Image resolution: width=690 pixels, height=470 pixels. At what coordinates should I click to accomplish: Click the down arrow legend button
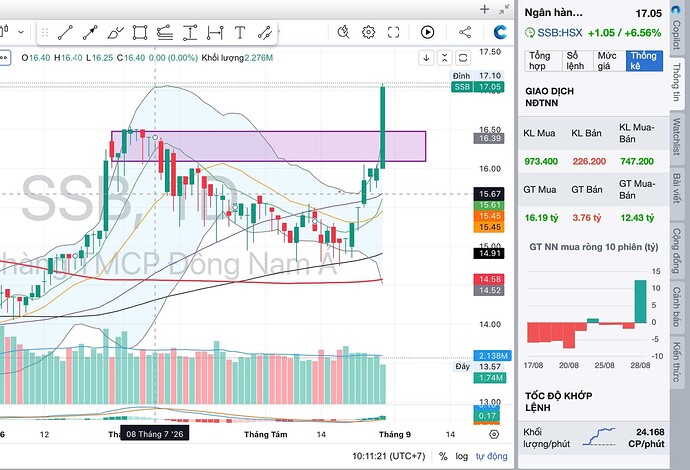(426, 58)
